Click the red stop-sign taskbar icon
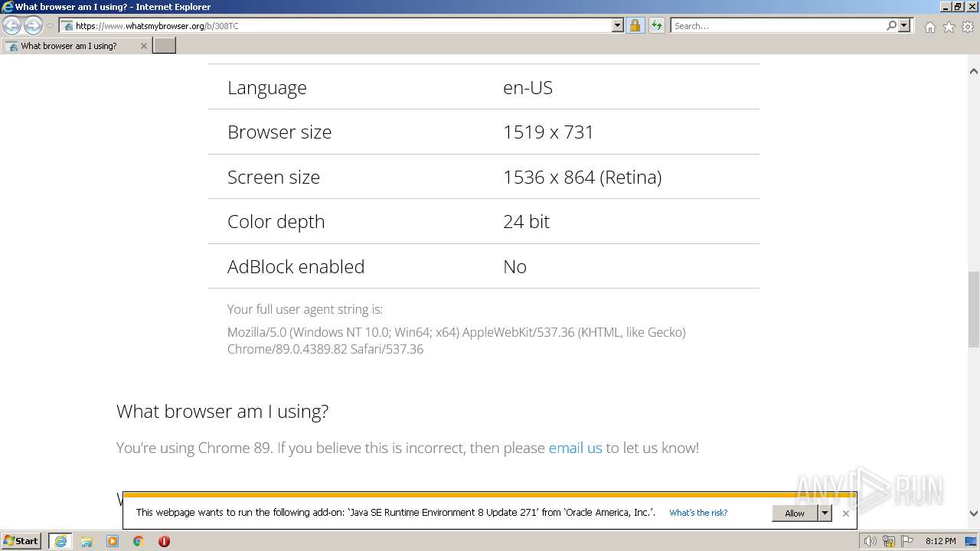This screenshot has height=551, width=980. tap(164, 541)
